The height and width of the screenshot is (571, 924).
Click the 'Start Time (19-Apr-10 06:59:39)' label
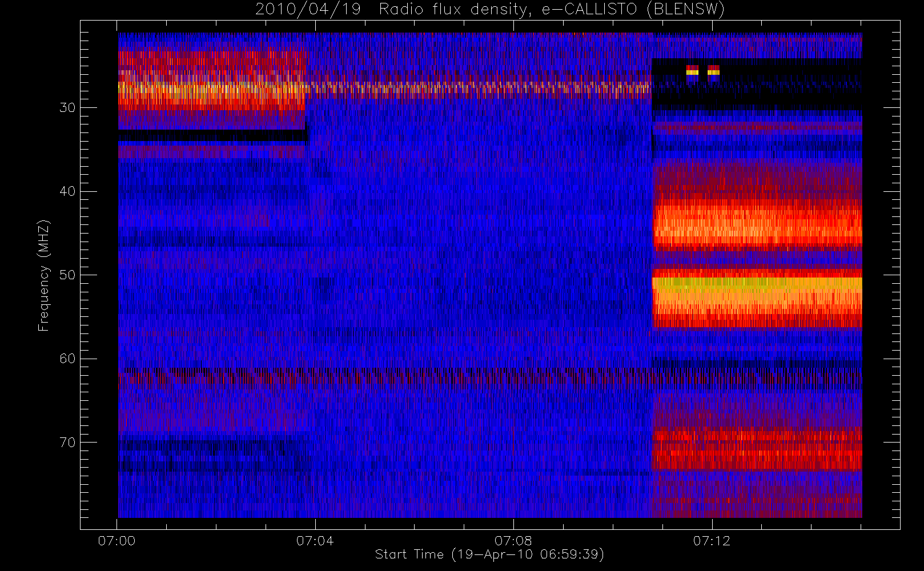[489, 554]
